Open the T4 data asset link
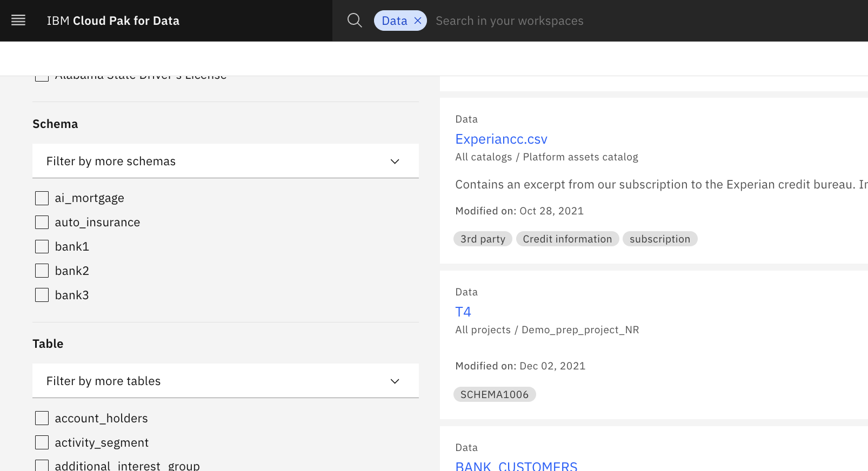 point(463,312)
